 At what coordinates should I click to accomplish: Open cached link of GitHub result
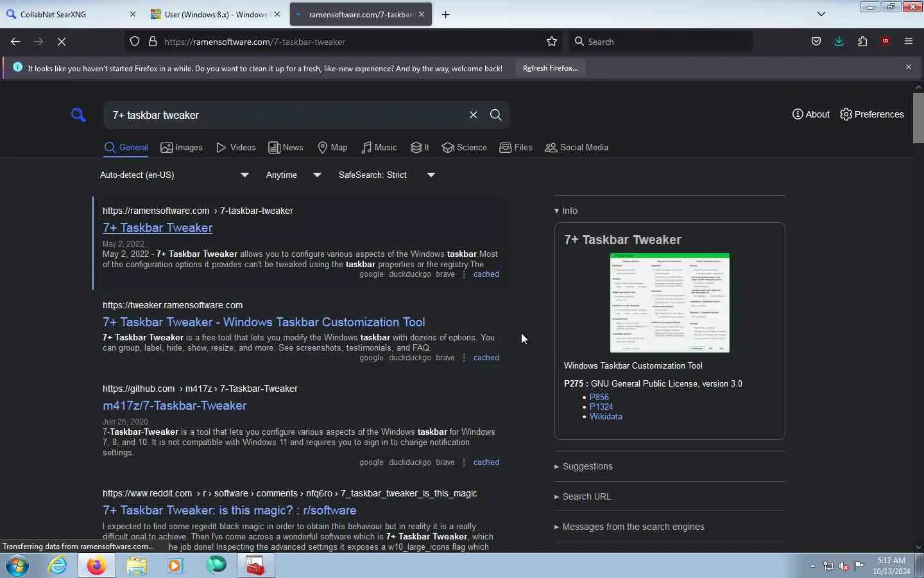tap(486, 462)
